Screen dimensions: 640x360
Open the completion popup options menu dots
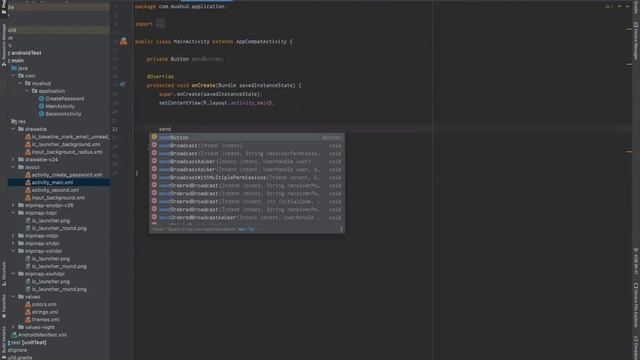pos(341,229)
